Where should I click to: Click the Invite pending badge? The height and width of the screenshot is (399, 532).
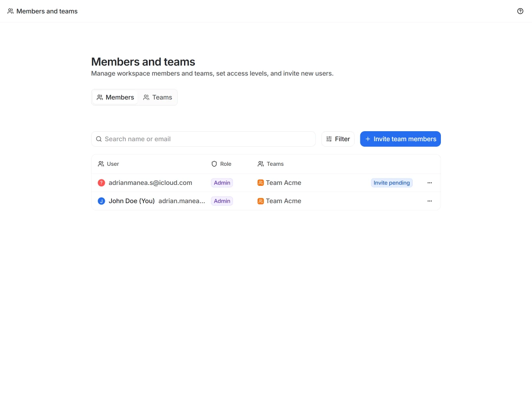[x=392, y=183]
